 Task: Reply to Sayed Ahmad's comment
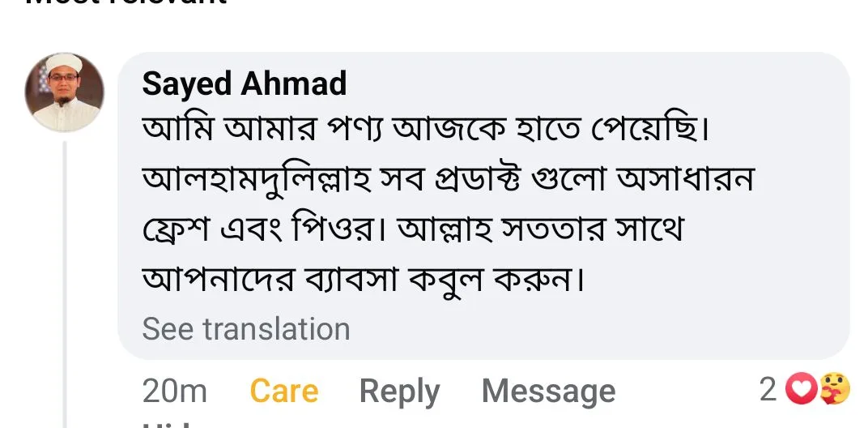[399, 391]
